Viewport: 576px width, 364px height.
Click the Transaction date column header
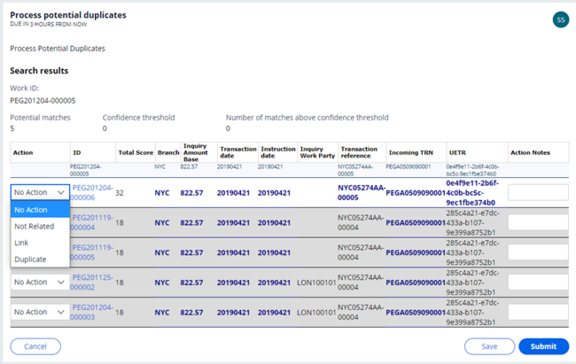tap(238, 152)
